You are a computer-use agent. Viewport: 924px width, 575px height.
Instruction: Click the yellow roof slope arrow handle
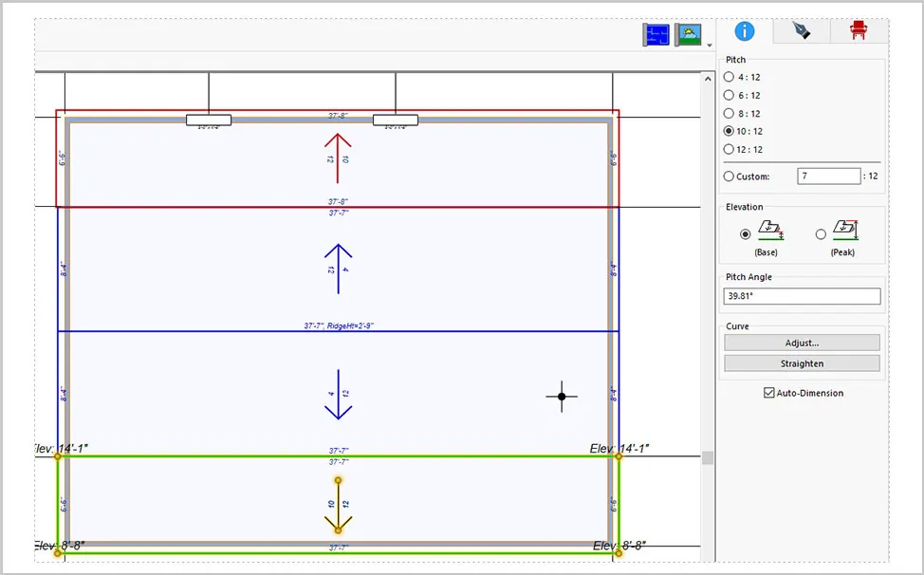(338, 506)
